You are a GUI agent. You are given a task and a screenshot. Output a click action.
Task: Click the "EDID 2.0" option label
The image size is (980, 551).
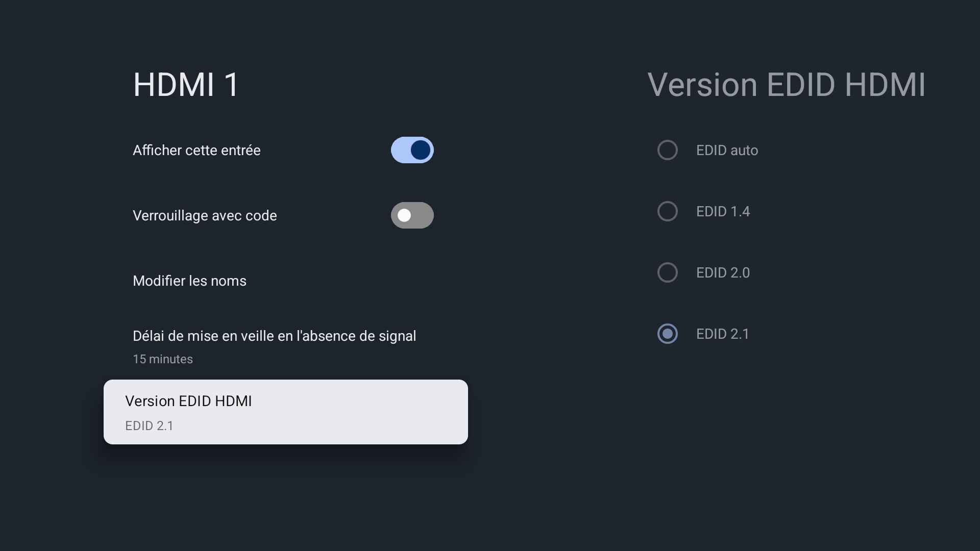[723, 272]
